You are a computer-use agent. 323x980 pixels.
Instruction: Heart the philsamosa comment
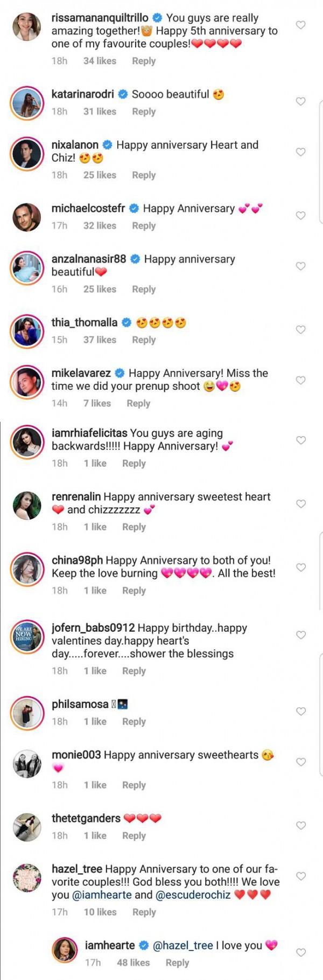[301, 712]
